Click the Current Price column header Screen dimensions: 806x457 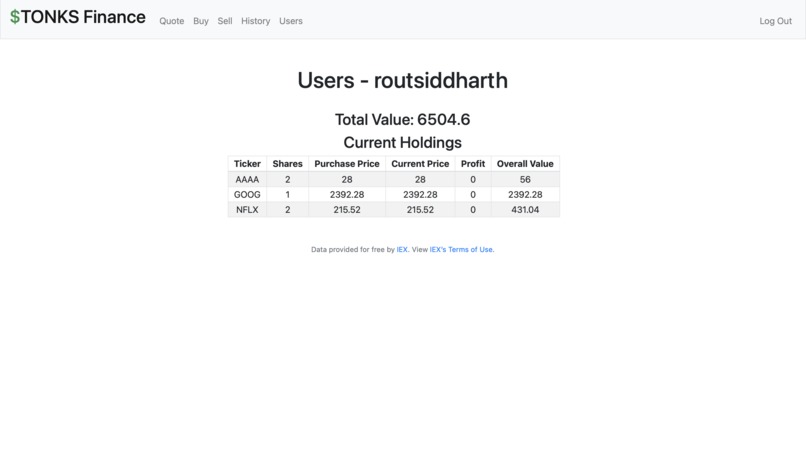click(420, 164)
